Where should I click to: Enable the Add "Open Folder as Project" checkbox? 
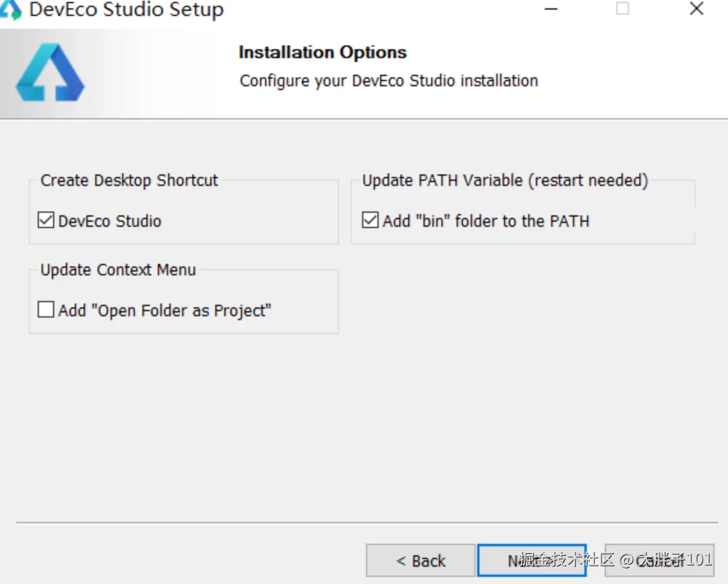coord(46,311)
